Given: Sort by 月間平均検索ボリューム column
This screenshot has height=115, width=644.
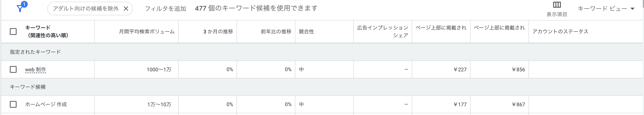Looking at the screenshot, I should [x=146, y=32].
